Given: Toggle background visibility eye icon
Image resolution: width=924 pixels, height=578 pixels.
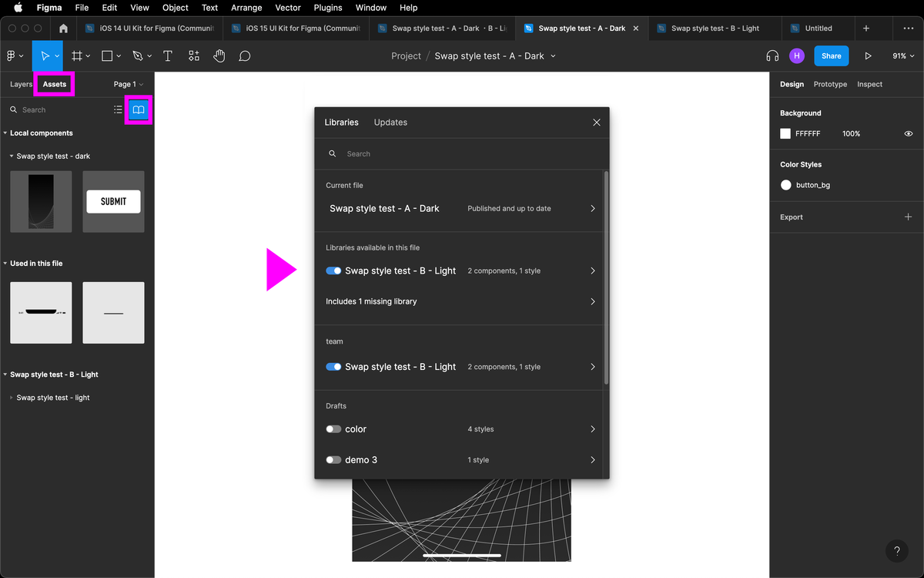Looking at the screenshot, I should coord(909,134).
